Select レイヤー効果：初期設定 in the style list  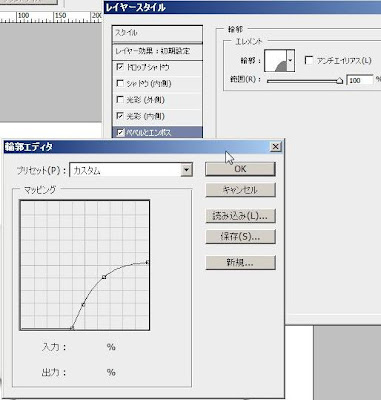click(x=157, y=51)
